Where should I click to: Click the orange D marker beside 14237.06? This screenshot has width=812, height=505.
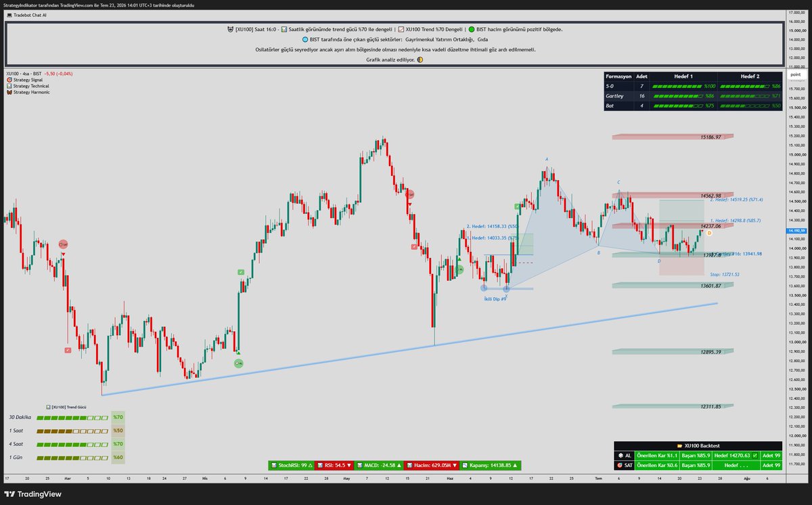[x=709, y=233]
